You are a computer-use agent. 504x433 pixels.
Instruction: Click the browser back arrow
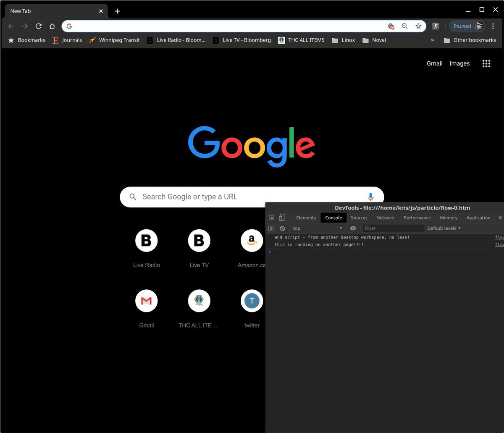[11, 26]
